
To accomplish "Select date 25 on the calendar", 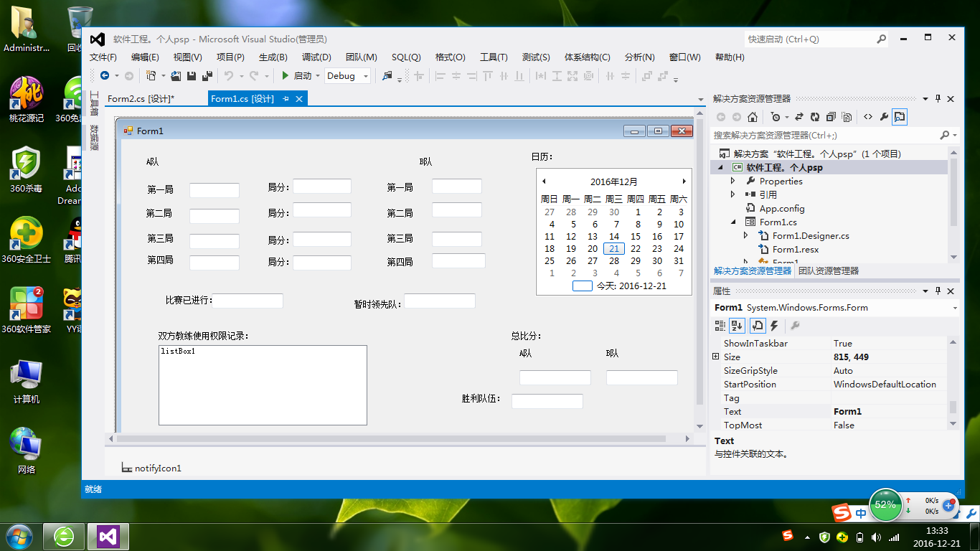I will tap(550, 261).
